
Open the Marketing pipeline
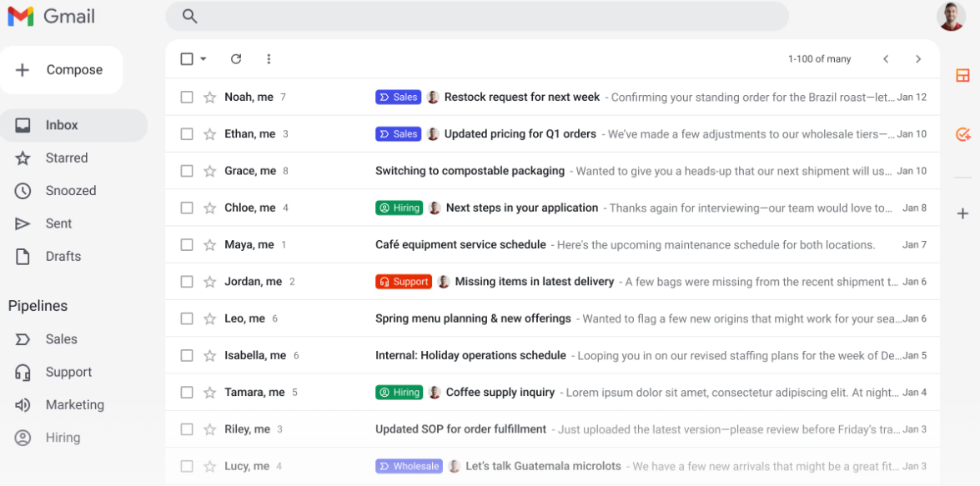tap(73, 405)
